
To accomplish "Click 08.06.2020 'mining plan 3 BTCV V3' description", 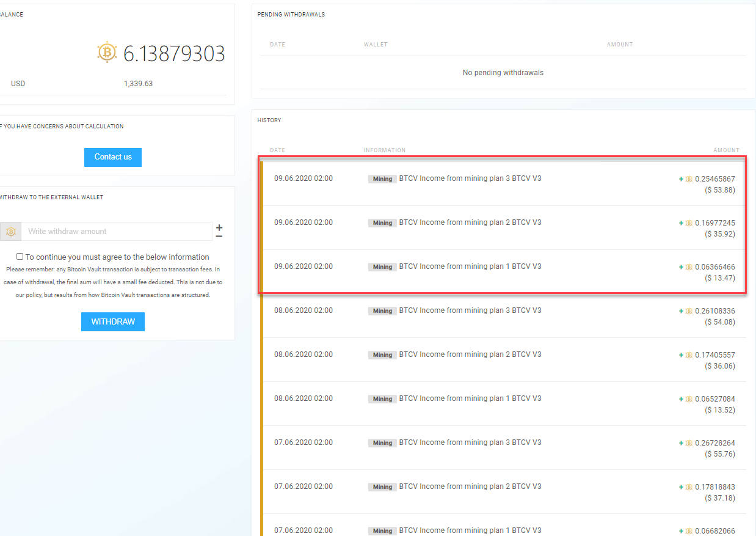I will coord(470,310).
